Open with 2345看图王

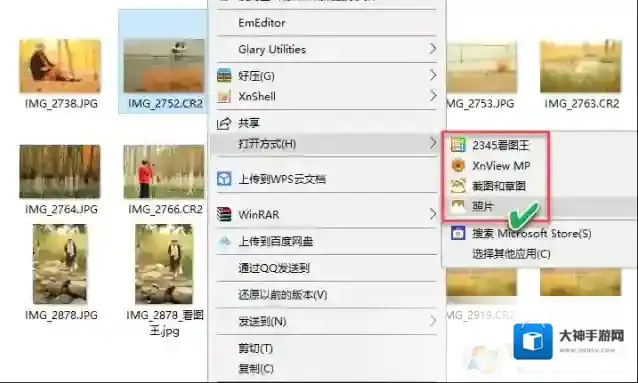tap(500, 145)
